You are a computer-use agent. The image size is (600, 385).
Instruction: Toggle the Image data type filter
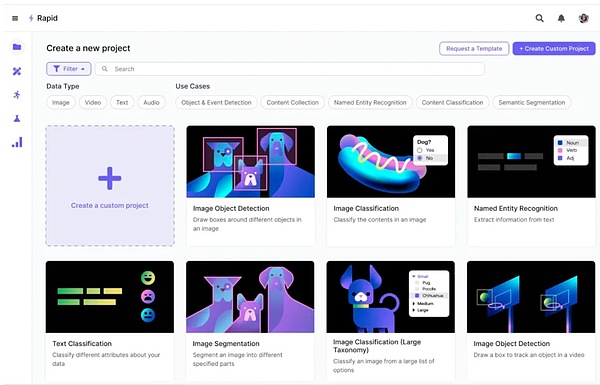coord(61,103)
